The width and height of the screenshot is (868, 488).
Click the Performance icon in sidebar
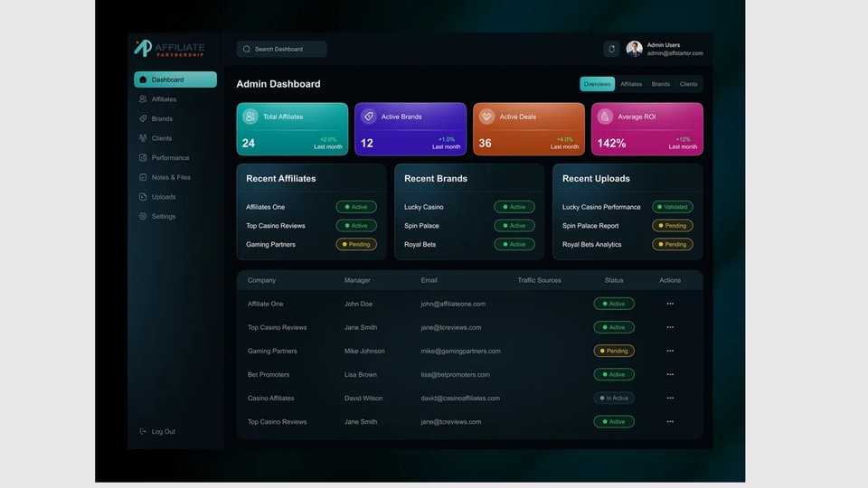(143, 158)
